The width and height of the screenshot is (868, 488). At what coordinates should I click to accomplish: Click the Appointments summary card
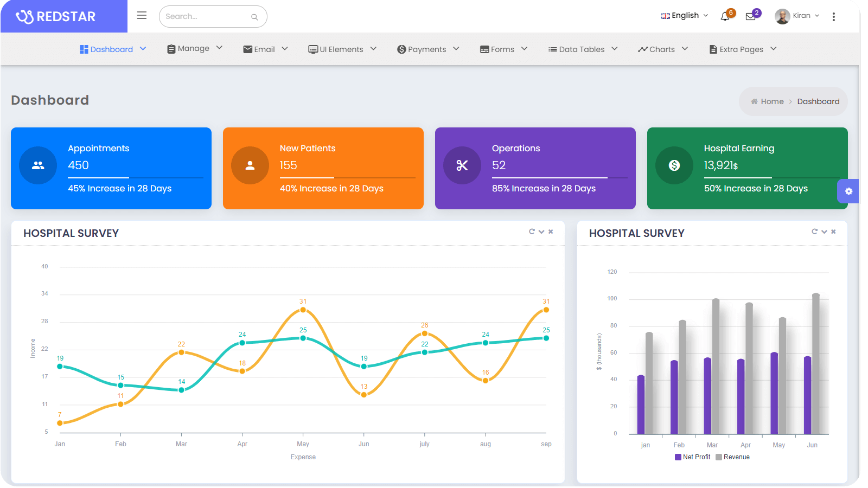point(111,168)
